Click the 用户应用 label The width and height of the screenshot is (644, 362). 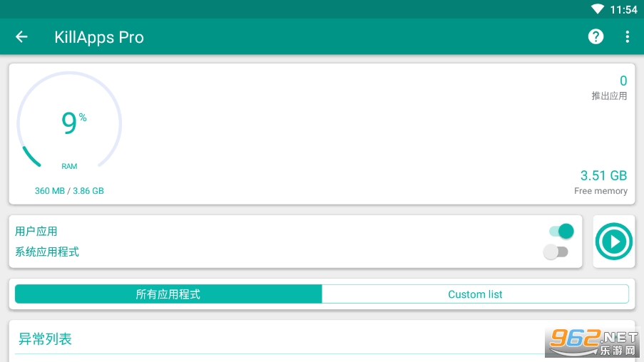(x=36, y=231)
